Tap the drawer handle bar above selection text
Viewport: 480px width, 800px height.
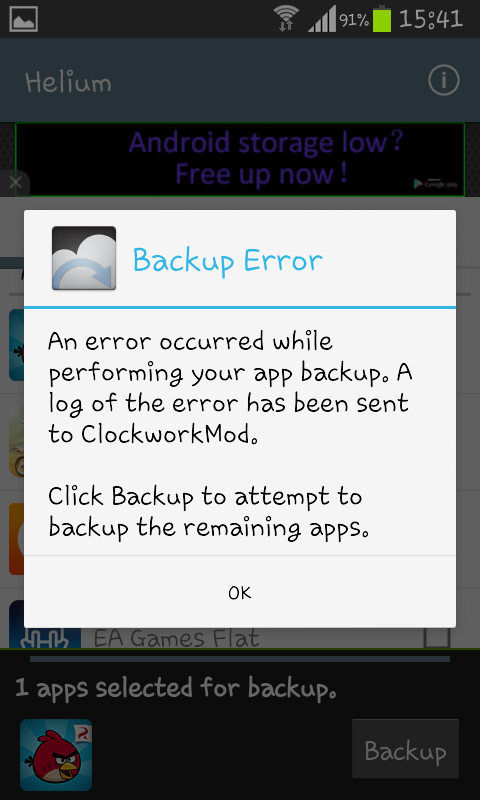pos(240,659)
